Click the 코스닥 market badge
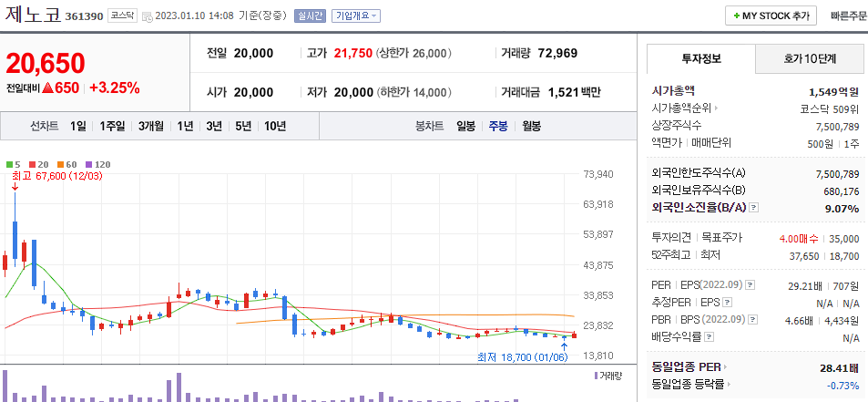868x402 pixels. (122, 16)
